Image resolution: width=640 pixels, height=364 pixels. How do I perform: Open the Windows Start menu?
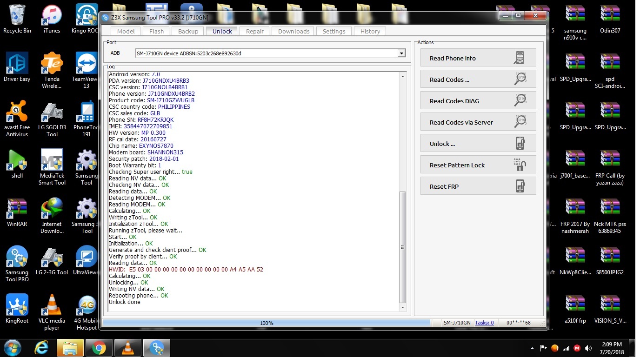pos(13,348)
